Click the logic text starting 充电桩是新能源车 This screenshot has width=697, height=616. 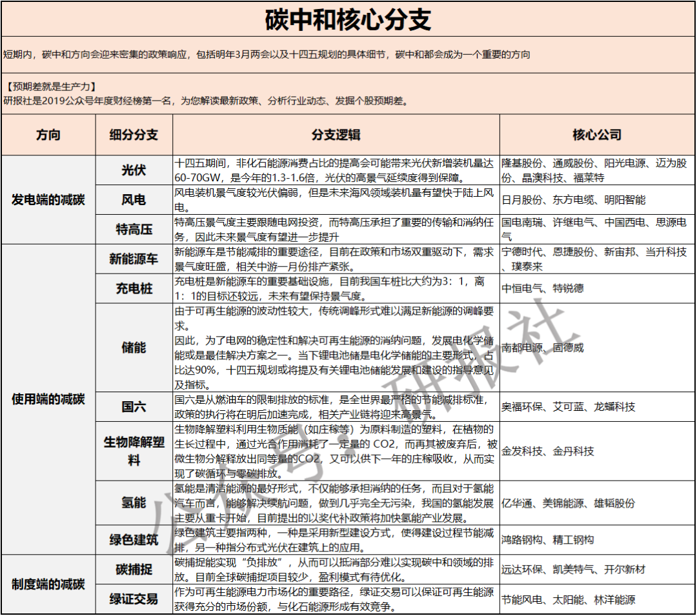pyautogui.click(x=329, y=288)
